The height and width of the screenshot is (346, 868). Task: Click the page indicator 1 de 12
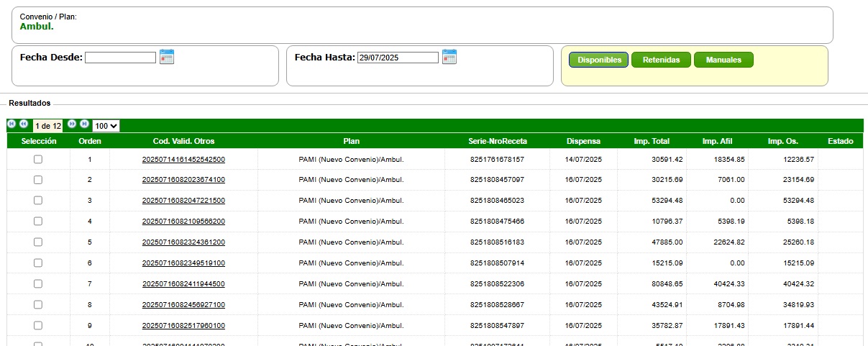coord(48,126)
